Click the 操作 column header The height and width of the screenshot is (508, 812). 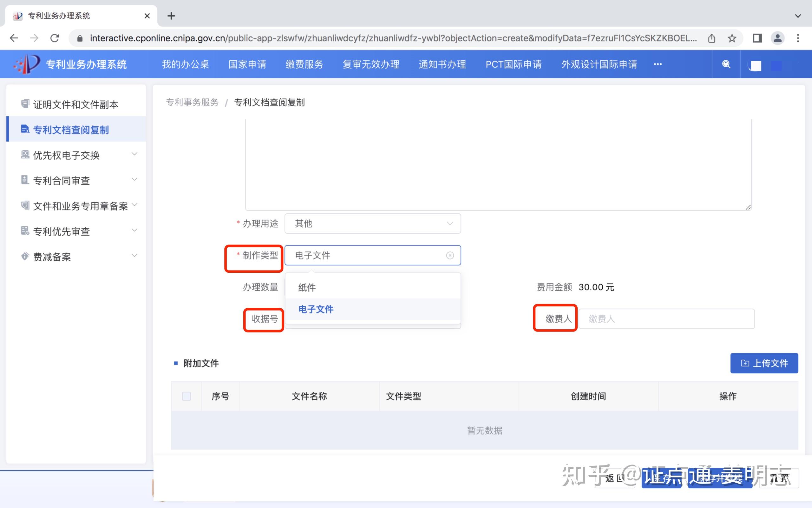coord(728,396)
